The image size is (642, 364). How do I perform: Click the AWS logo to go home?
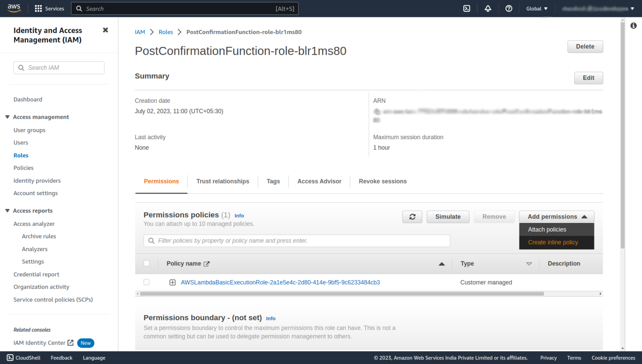[14, 8]
